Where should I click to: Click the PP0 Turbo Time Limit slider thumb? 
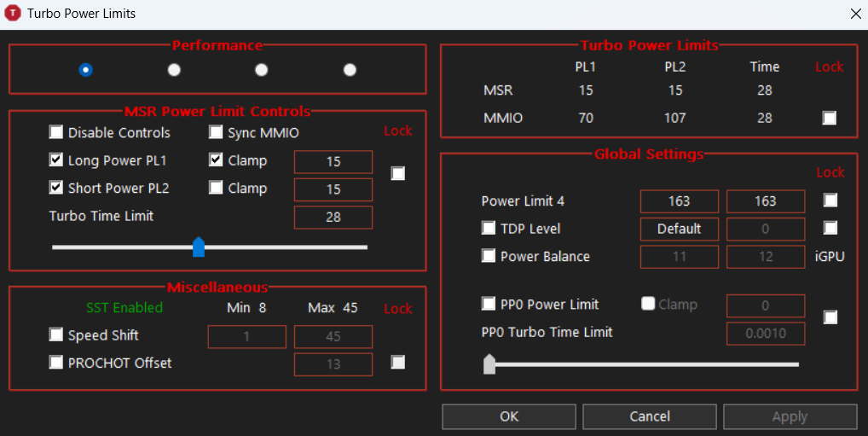489,364
